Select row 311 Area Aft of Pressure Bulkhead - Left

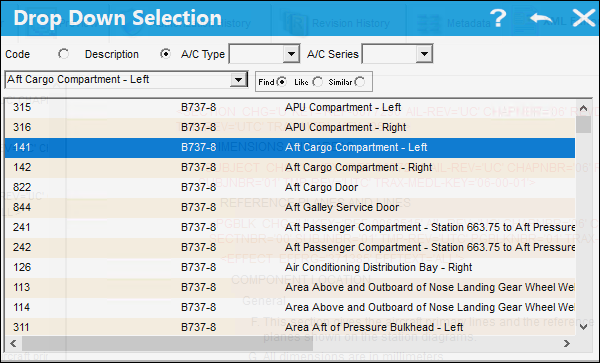(290, 327)
